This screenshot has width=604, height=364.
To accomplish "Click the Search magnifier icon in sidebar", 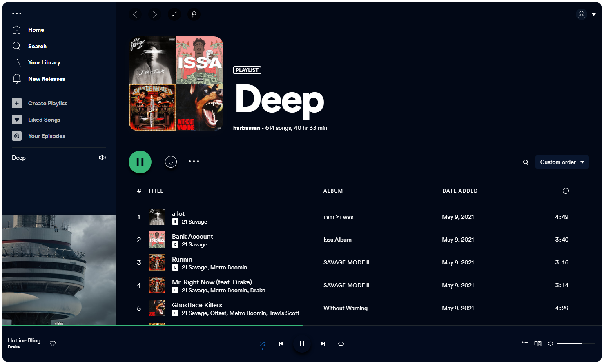I will pos(17,46).
